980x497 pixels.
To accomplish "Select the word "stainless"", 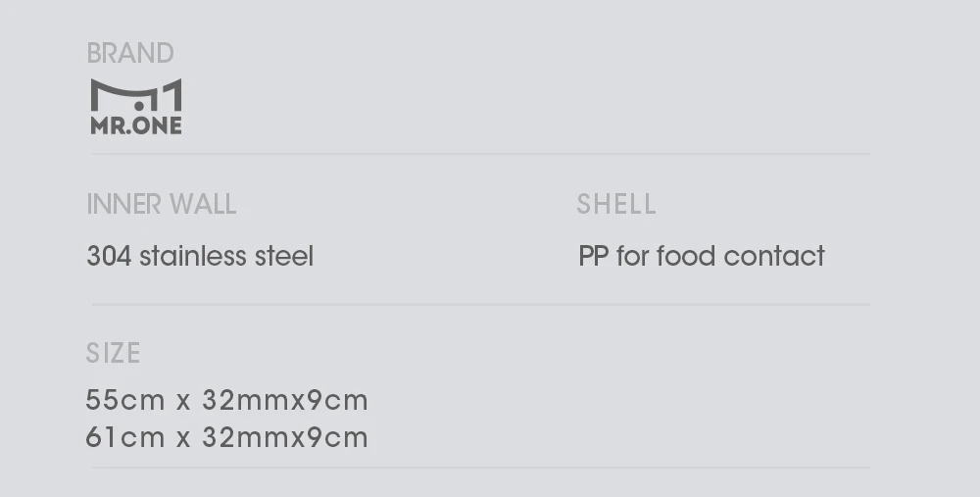I will tap(193, 257).
